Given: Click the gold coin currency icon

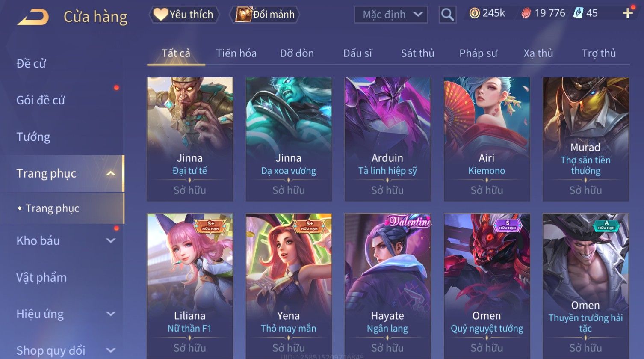Looking at the screenshot, I should coord(474,14).
